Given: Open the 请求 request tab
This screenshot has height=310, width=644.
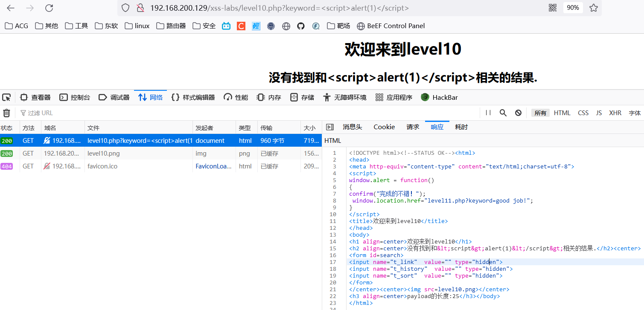Looking at the screenshot, I should point(413,127).
